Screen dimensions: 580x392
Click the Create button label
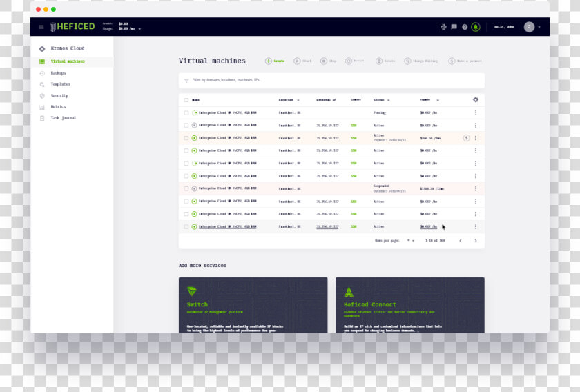[x=279, y=61]
